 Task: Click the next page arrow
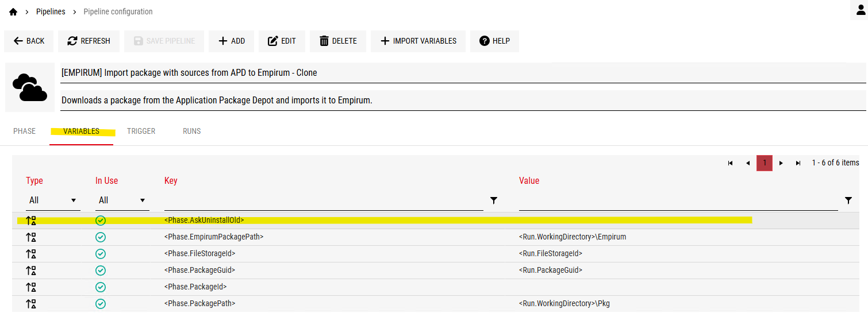click(x=781, y=163)
